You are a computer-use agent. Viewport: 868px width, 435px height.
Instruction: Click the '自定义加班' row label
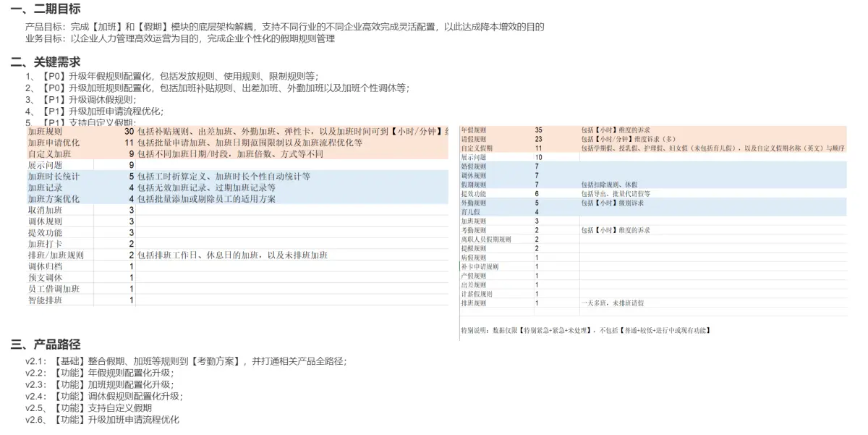click(x=50, y=154)
